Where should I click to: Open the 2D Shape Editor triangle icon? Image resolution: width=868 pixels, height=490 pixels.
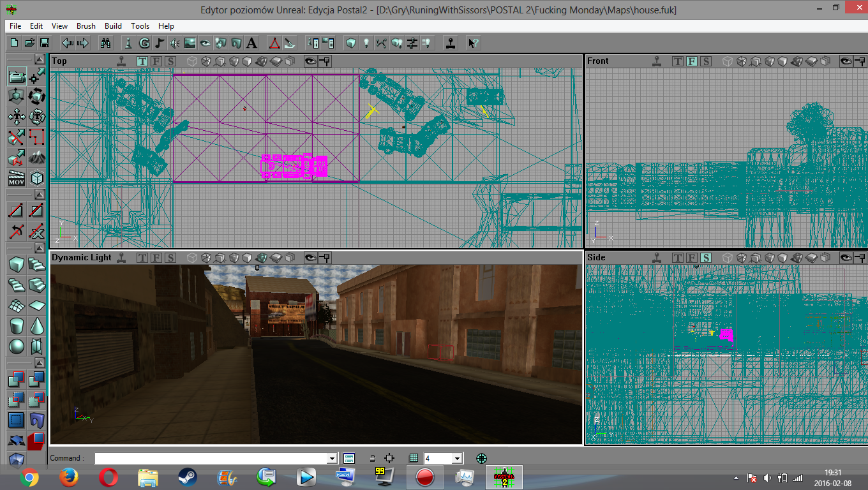[274, 43]
